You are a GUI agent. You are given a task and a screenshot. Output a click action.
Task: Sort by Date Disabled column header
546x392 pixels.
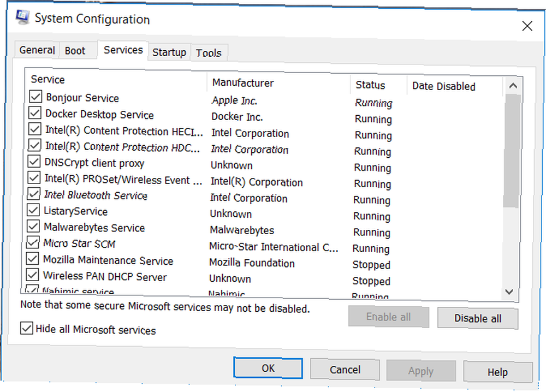click(x=455, y=86)
